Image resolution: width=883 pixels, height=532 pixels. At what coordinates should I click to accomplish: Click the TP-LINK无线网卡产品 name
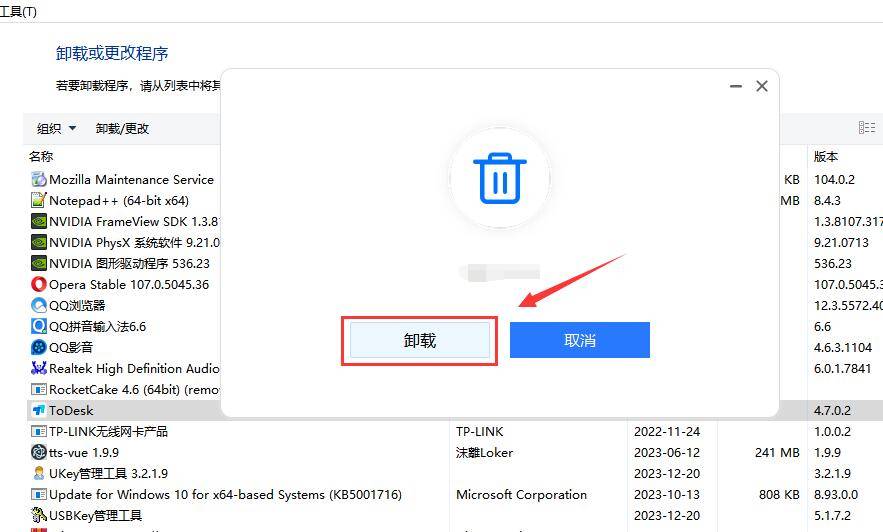pyautogui.click(x=108, y=432)
